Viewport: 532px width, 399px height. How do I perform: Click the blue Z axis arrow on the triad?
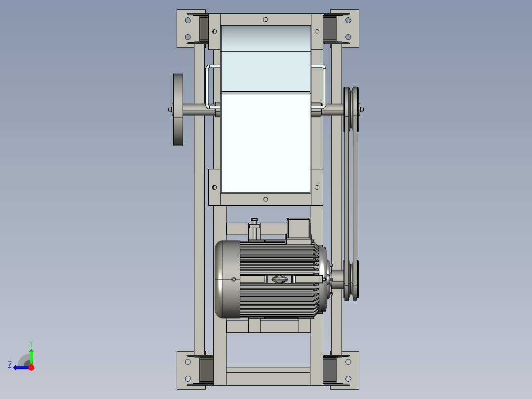click(x=19, y=367)
